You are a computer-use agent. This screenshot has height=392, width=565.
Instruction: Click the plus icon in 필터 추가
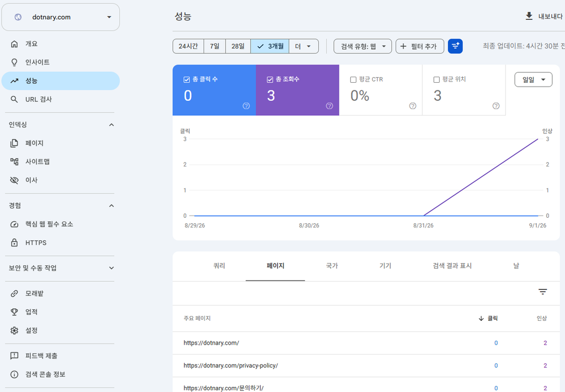coord(403,46)
